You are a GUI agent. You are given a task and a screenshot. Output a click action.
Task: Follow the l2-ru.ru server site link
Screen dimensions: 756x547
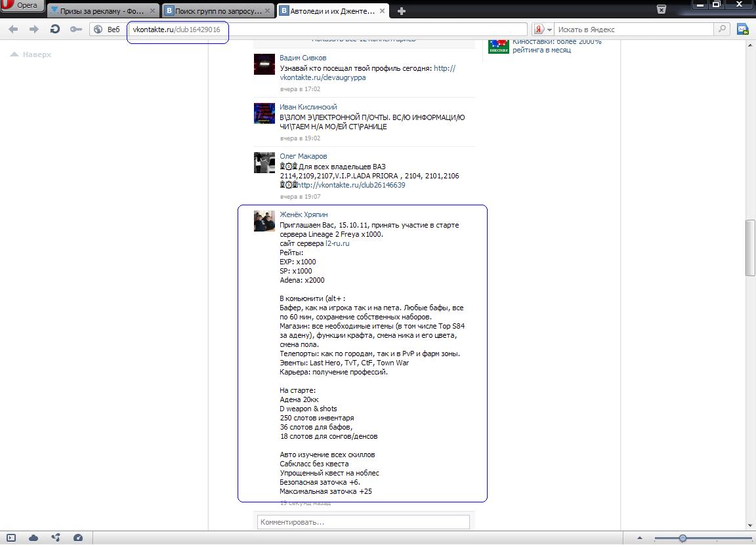coord(337,243)
